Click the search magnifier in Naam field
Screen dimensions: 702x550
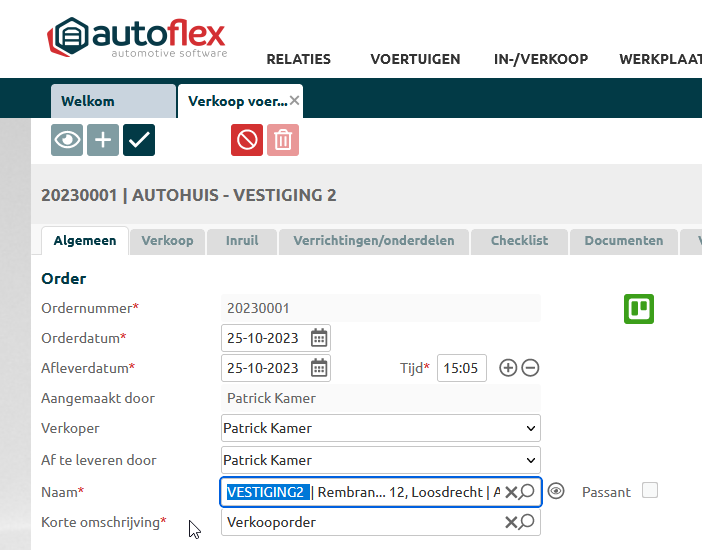coord(527,491)
